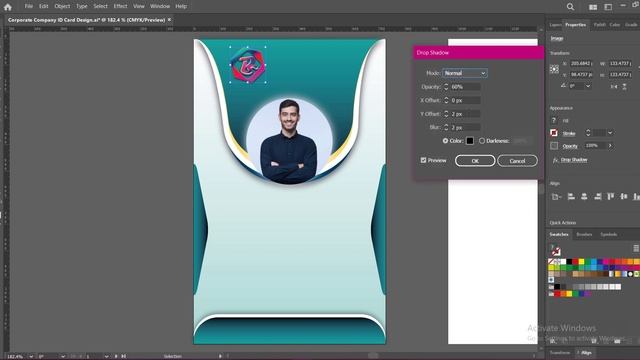The width and height of the screenshot is (640, 360).
Task: Click Horizontal Align Right icon
Action: click(598, 197)
